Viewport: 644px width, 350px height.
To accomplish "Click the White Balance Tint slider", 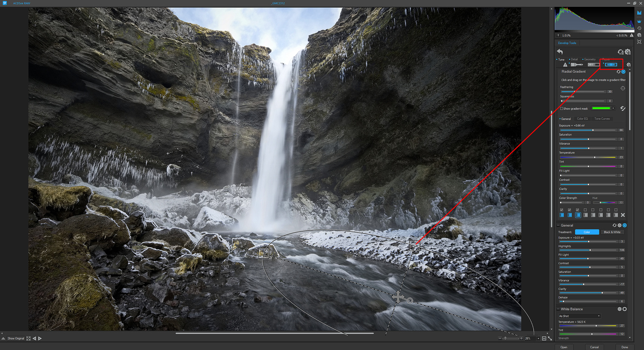I will [x=588, y=334].
